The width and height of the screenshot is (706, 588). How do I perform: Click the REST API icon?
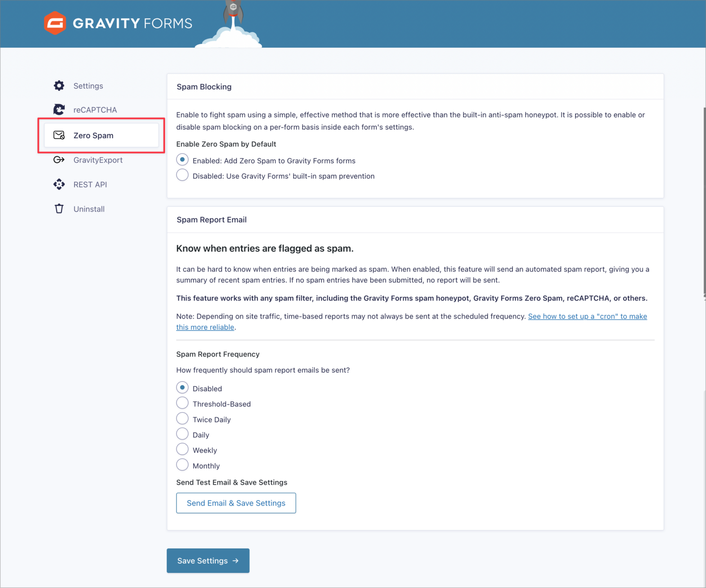(x=59, y=185)
